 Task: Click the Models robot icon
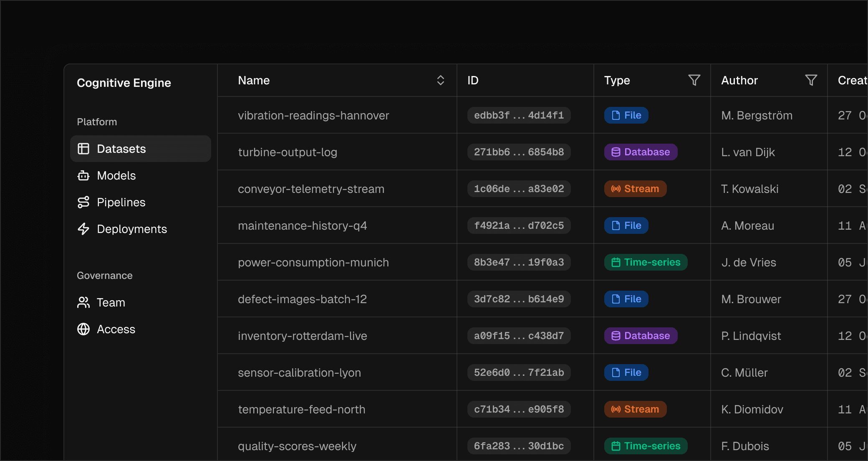83,175
